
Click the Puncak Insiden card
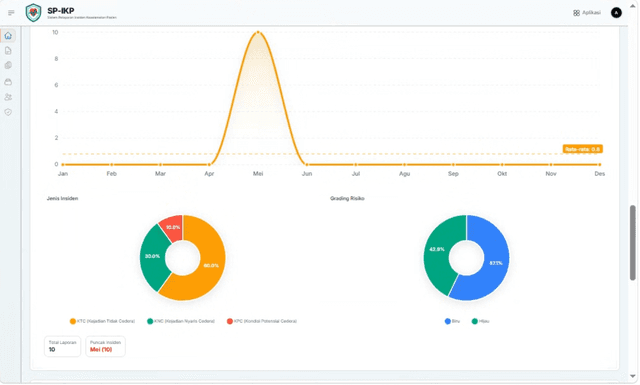click(105, 346)
